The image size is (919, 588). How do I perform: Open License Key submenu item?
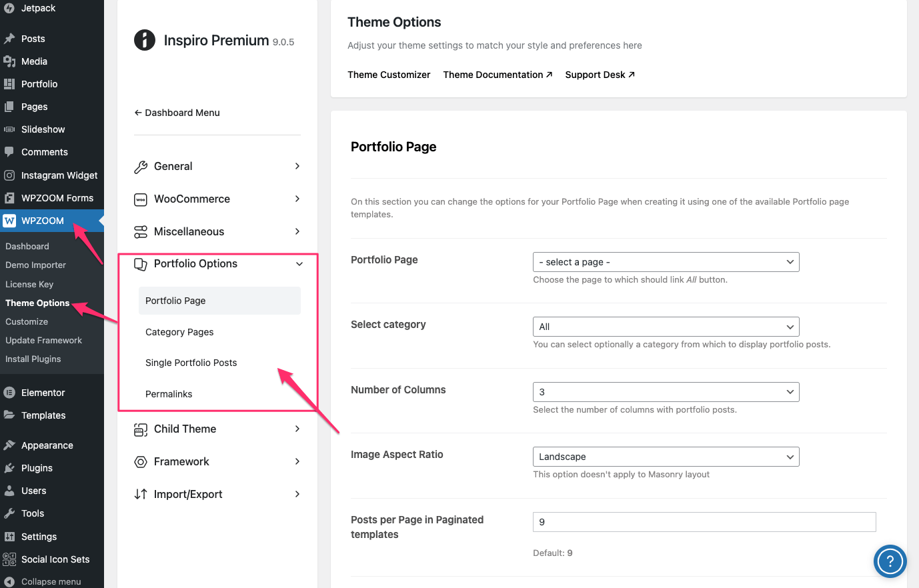point(29,284)
